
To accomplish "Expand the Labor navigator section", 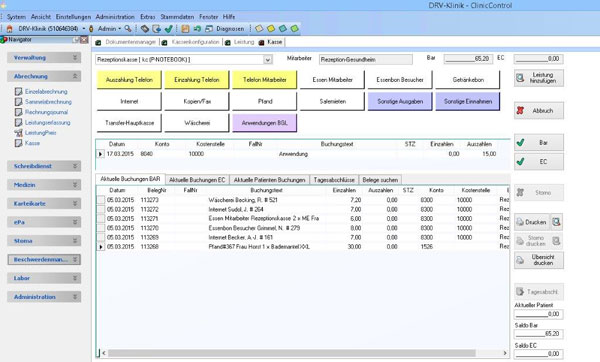I will coord(75,278).
